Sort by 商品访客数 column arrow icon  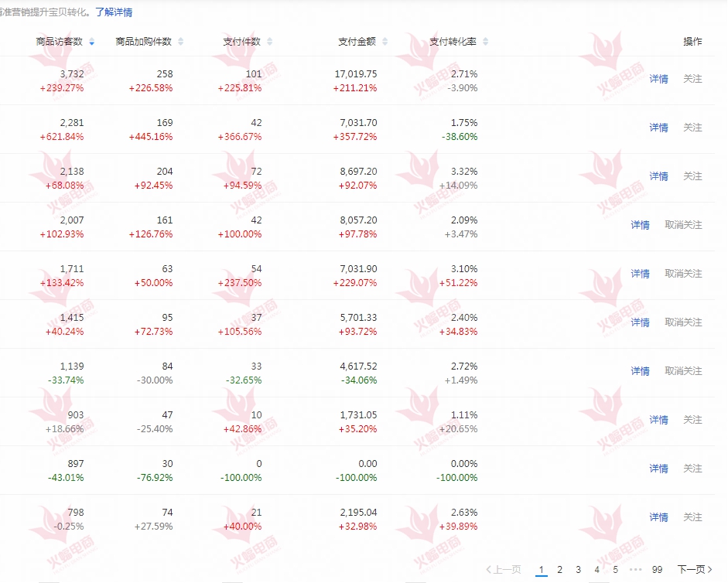[x=92, y=42]
